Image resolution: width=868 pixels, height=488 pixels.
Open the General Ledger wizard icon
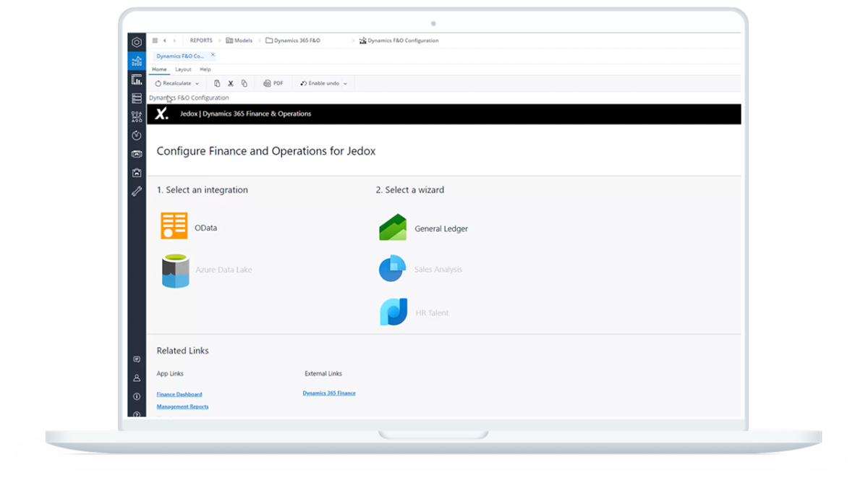393,228
